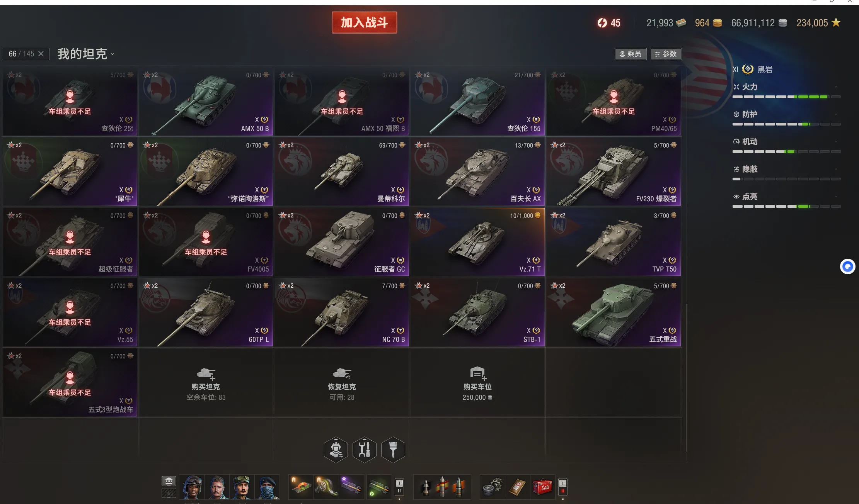Open the wrench and screwdriver maintenance icon
Viewport: 859px width, 504px height.
click(x=364, y=450)
